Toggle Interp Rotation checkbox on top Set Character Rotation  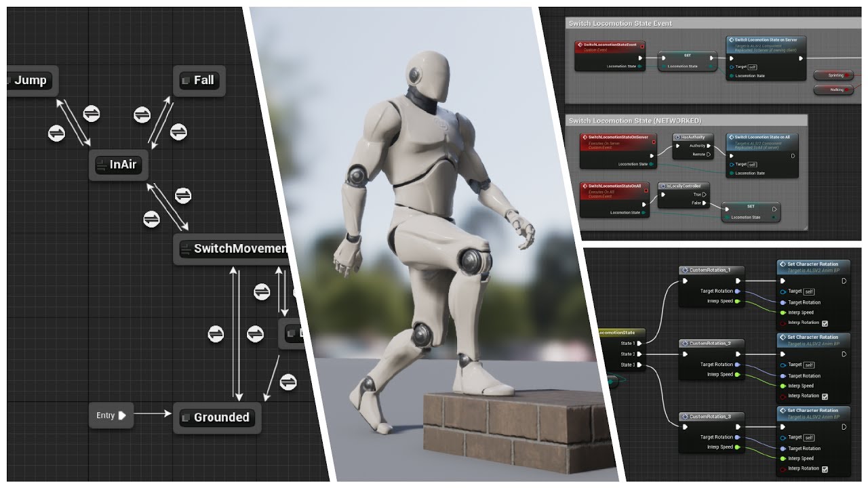point(825,323)
